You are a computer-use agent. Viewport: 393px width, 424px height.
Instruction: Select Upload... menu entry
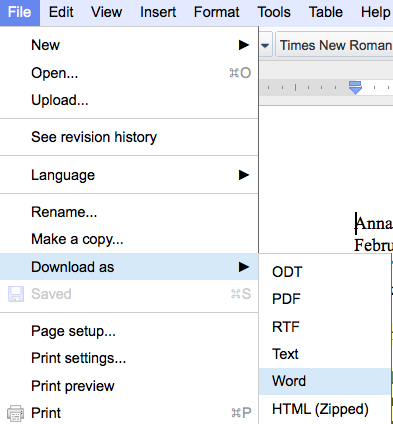[x=129, y=100]
